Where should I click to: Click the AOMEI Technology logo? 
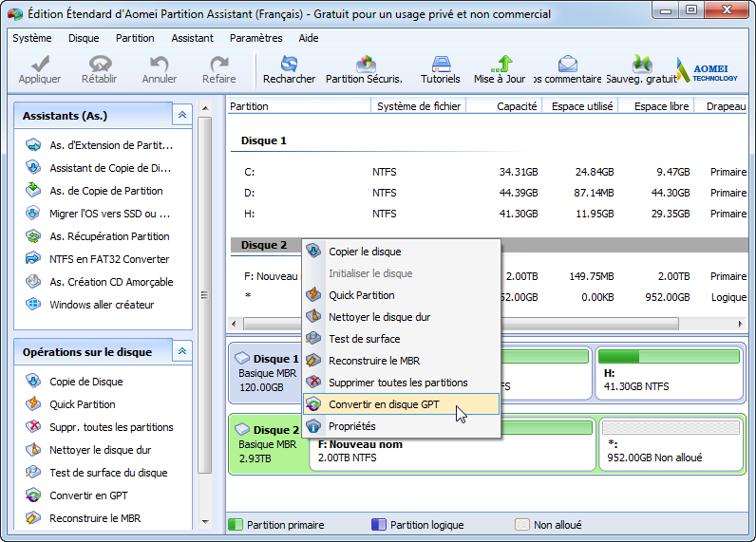(x=707, y=70)
